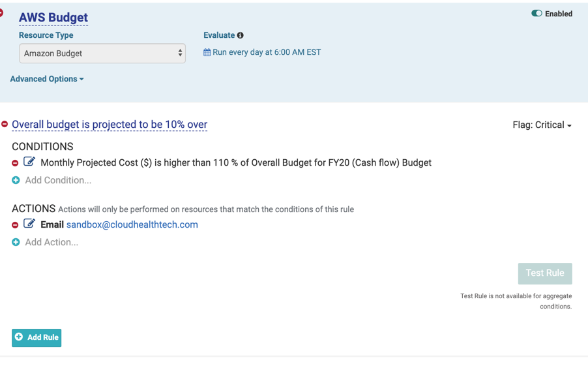This screenshot has width=588, height=366.
Task: Edit the AWS Budget policy title
Action: pos(53,18)
